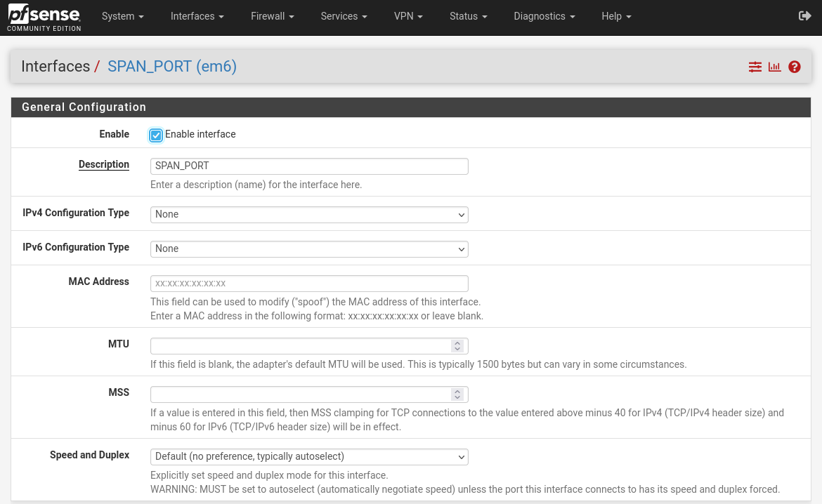Toggle the Enable interface checkbox
The height and width of the screenshot is (504, 822).
click(156, 135)
